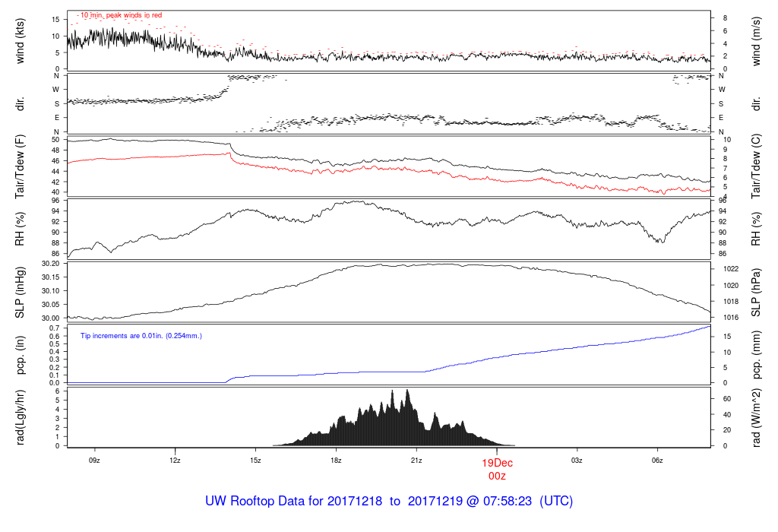Click the '6' radiation Lgly/hr tick

coord(58,391)
